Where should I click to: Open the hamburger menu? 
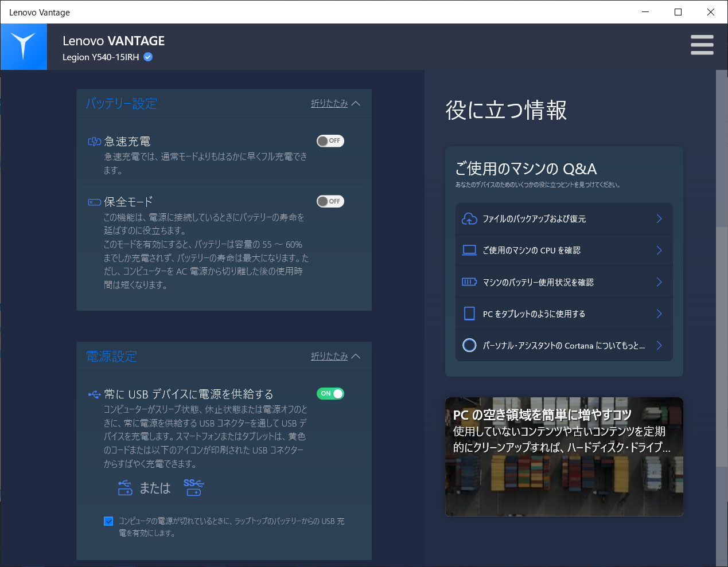click(702, 45)
